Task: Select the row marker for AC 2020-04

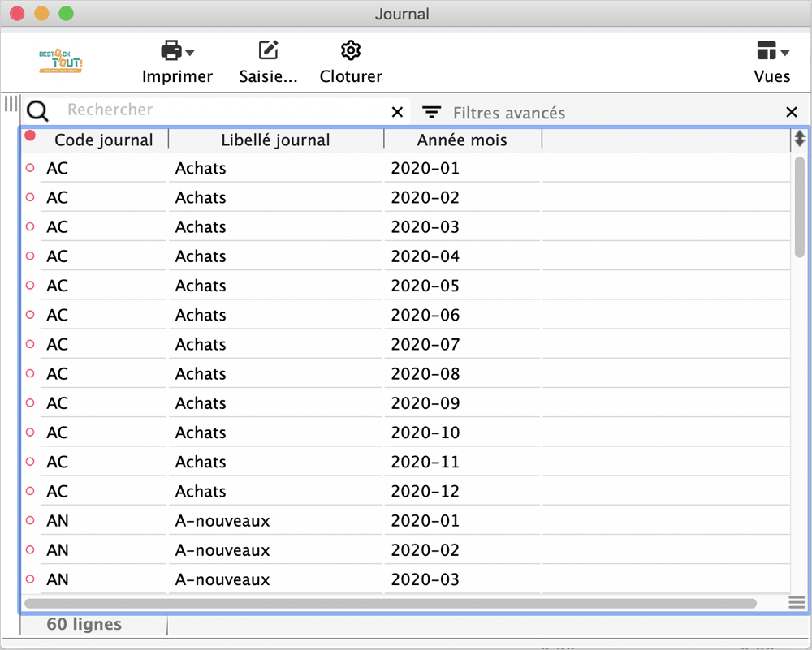Action: click(30, 256)
